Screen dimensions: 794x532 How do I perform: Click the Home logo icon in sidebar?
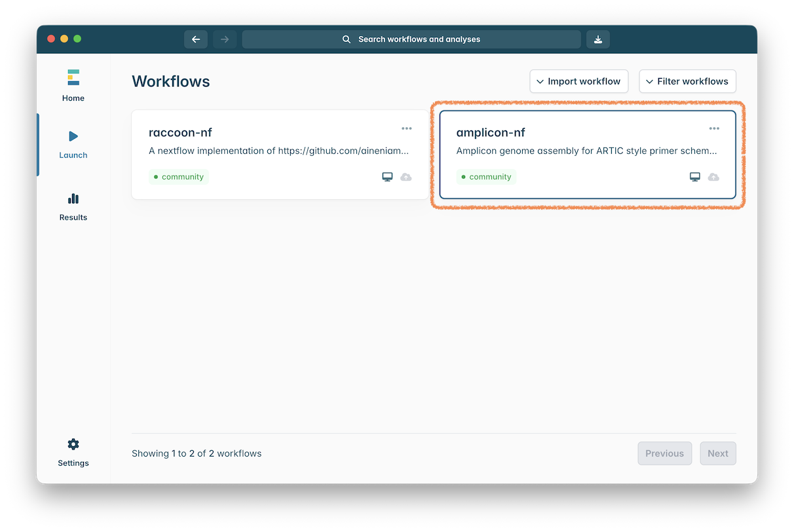click(73, 77)
